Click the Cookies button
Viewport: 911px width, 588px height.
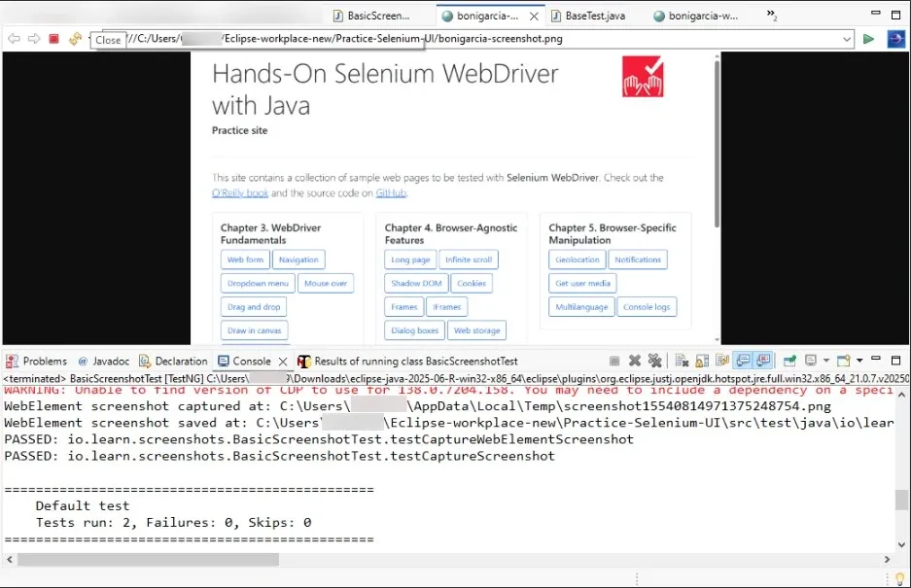click(x=472, y=283)
